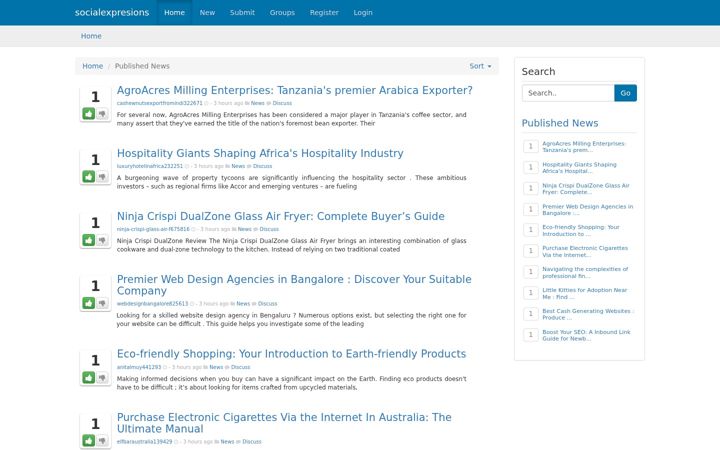Viewport: 720px width, 450px height.
Task: Click Discuss under Hospitality Giants story
Action: [x=262, y=166]
